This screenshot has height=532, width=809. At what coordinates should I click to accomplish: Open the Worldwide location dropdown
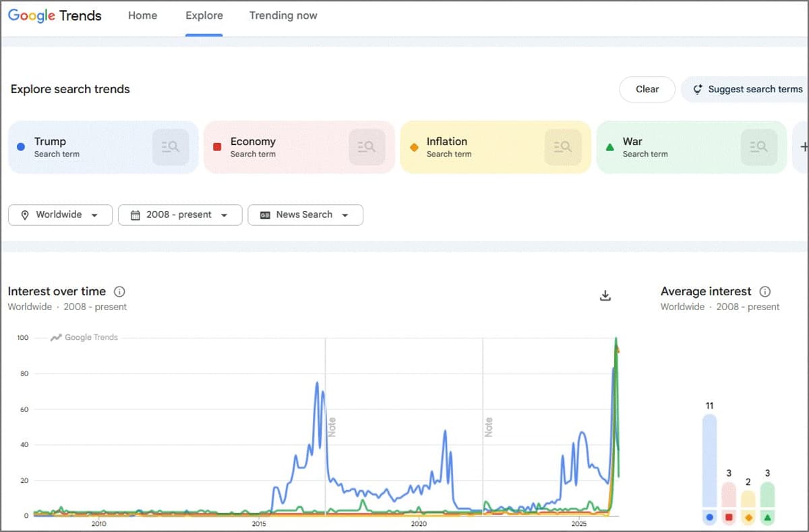[x=60, y=215]
